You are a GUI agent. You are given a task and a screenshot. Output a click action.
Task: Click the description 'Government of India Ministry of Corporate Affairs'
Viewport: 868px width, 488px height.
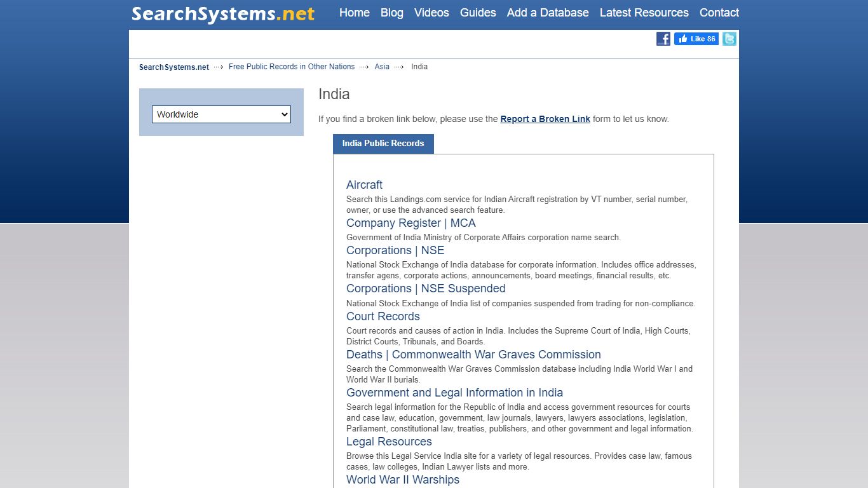point(484,238)
